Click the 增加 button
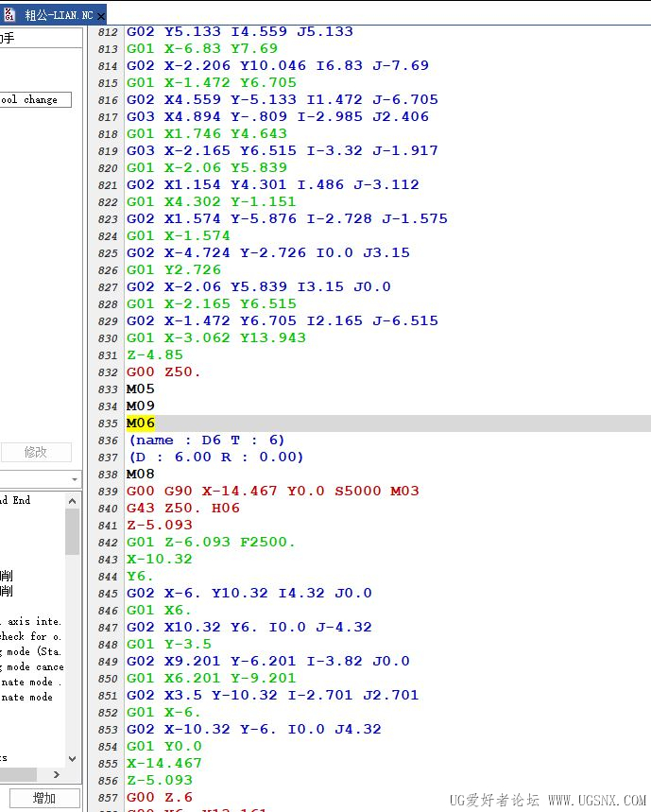 point(44,798)
